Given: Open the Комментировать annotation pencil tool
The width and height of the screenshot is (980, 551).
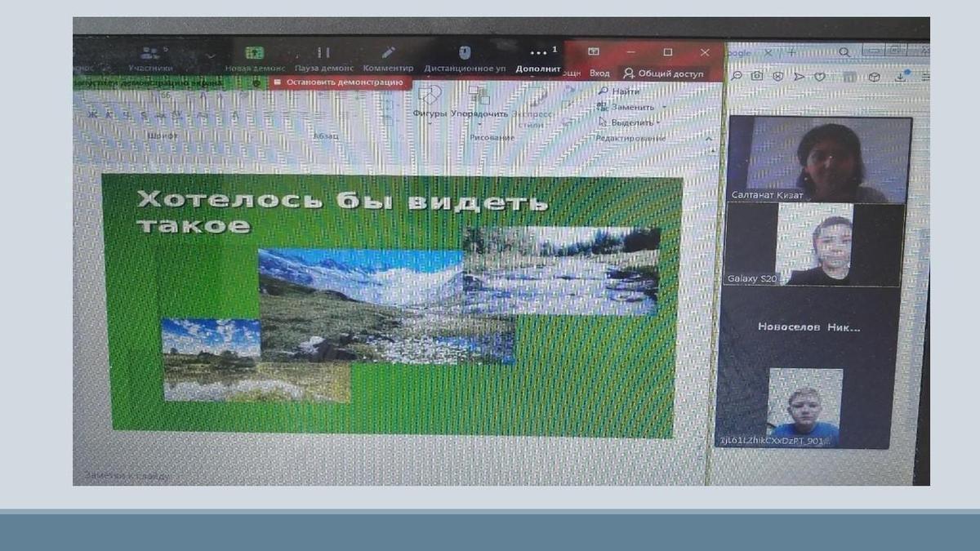Looking at the screenshot, I should point(388,57).
